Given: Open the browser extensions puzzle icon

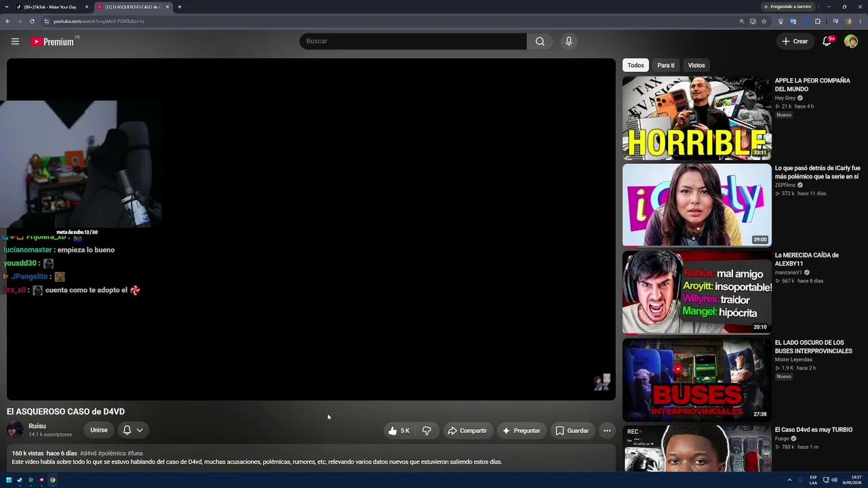Looking at the screenshot, I should pos(817,21).
